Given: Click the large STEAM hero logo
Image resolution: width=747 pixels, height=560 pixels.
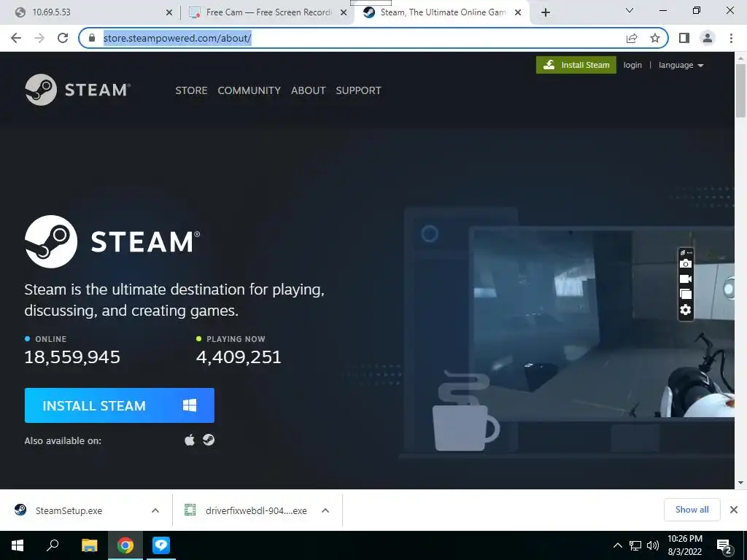Looking at the screenshot, I should tap(112, 241).
